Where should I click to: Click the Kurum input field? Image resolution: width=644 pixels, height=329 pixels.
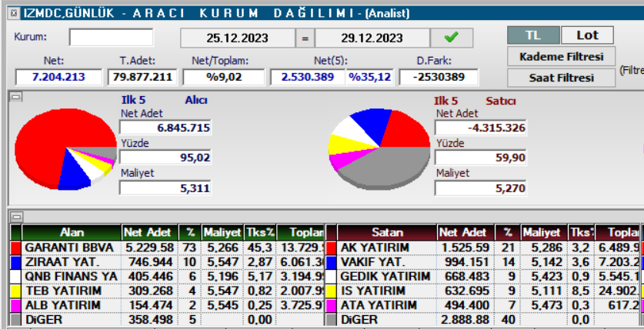coord(111,38)
